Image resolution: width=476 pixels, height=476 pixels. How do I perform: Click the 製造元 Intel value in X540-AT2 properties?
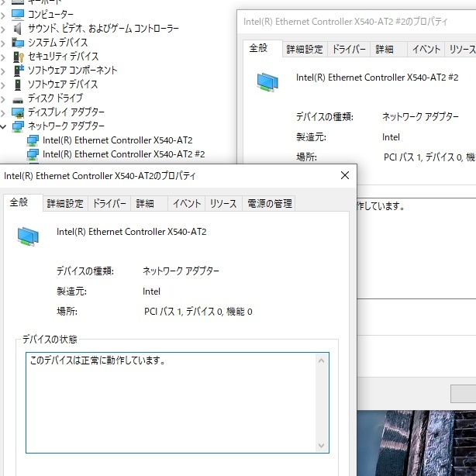coord(151,291)
